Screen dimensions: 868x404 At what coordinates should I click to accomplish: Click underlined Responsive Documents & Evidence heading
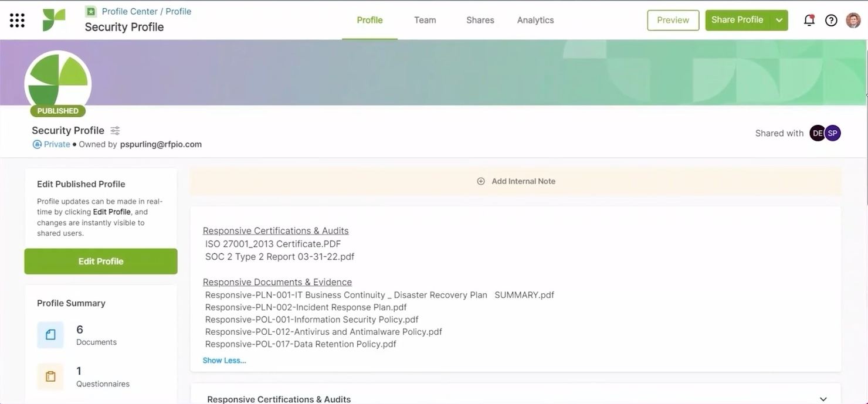tap(277, 282)
